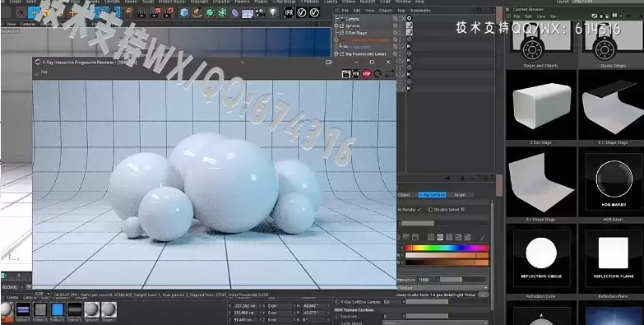Switch to Object attribute tab
The height and width of the screenshot is (325, 644).
(x=404, y=195)
